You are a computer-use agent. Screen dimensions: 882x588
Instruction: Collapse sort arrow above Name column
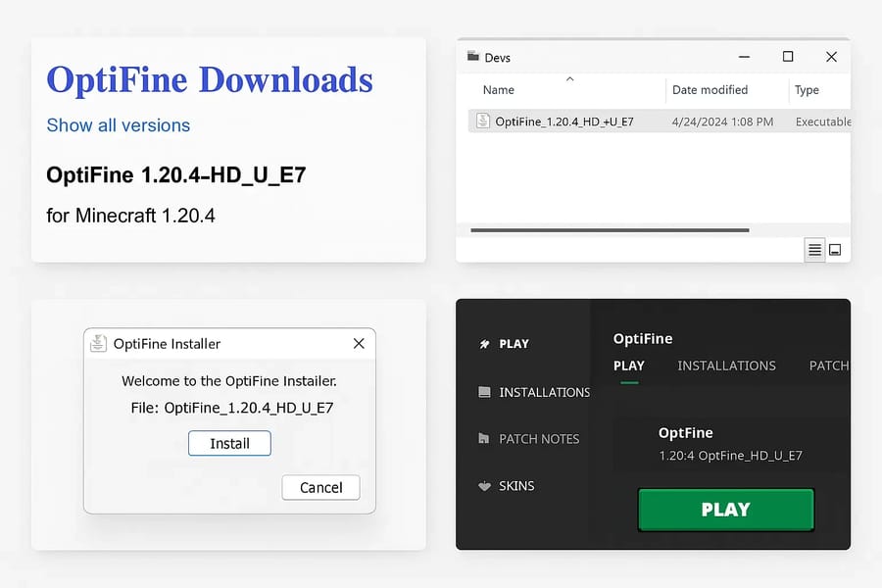569,78
